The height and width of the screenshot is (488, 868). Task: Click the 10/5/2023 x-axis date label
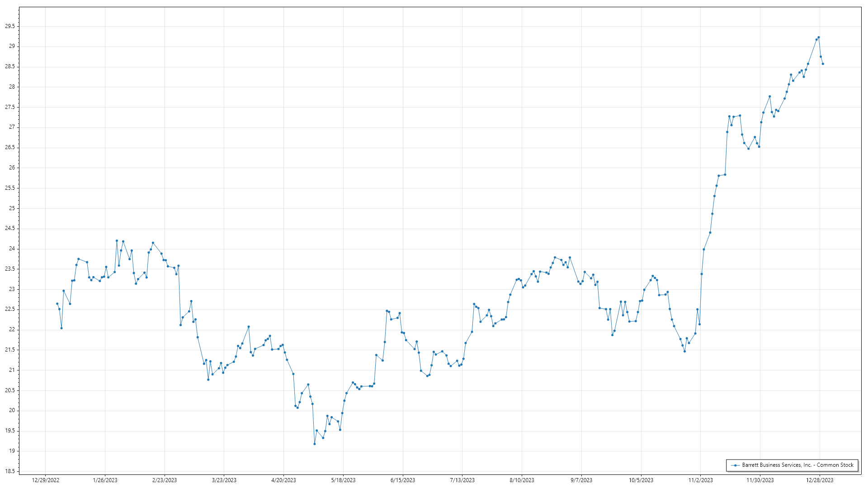[x=641, y=480]
